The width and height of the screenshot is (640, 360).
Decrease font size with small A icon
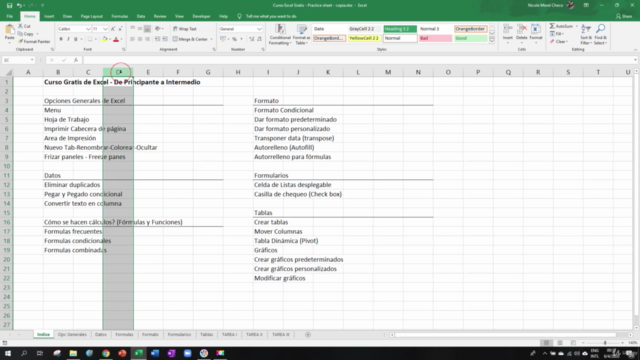120,29
